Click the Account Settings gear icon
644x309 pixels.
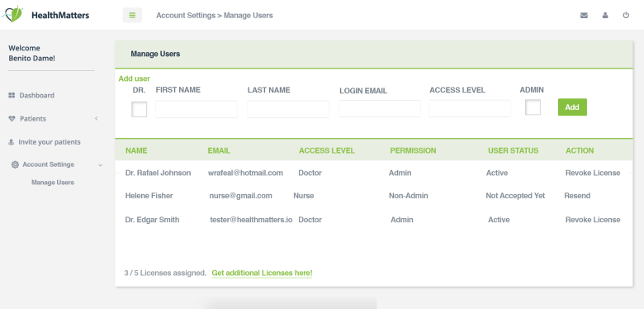click(15, 164)
